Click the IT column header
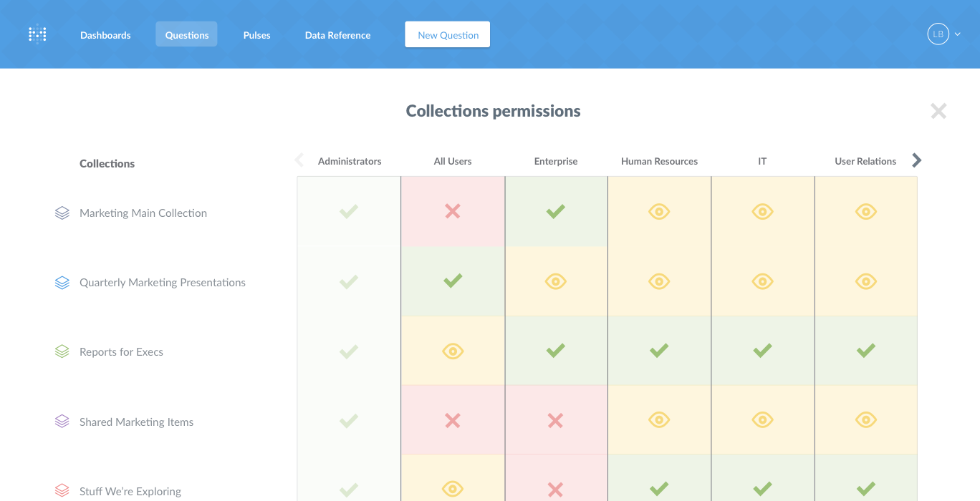The height and width of the screenshot is (501, 980). [x=762, y=161]
